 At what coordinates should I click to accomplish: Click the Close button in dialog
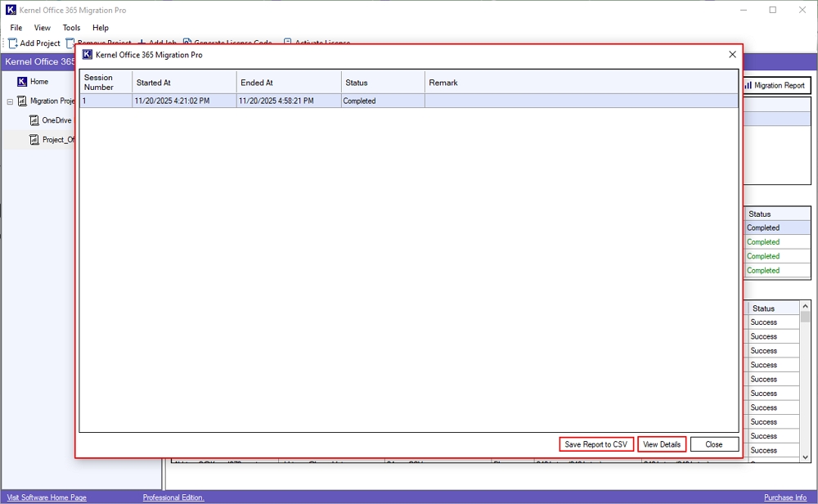pyautogui.click(x=713, y=444)
